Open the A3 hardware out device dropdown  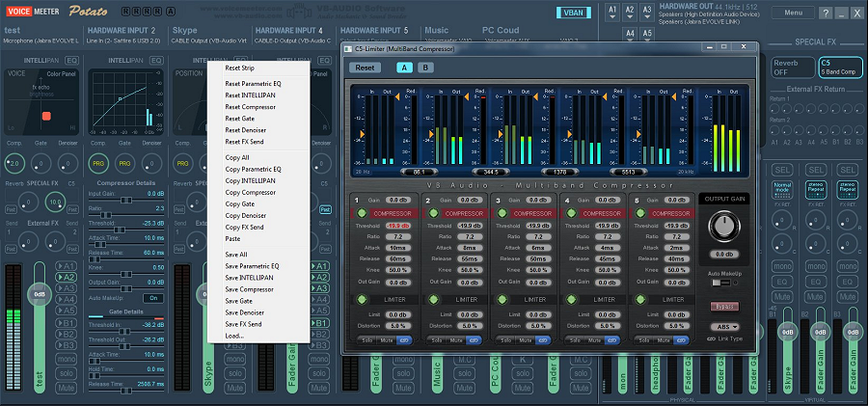tap(646, 14)
